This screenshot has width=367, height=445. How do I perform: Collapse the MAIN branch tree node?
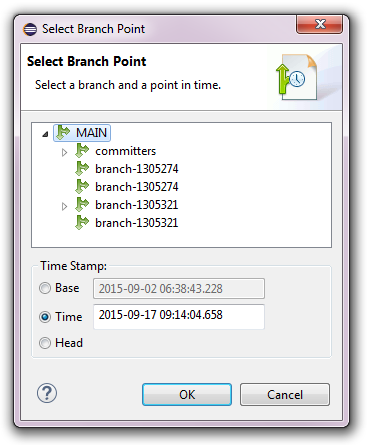(45, 134)
